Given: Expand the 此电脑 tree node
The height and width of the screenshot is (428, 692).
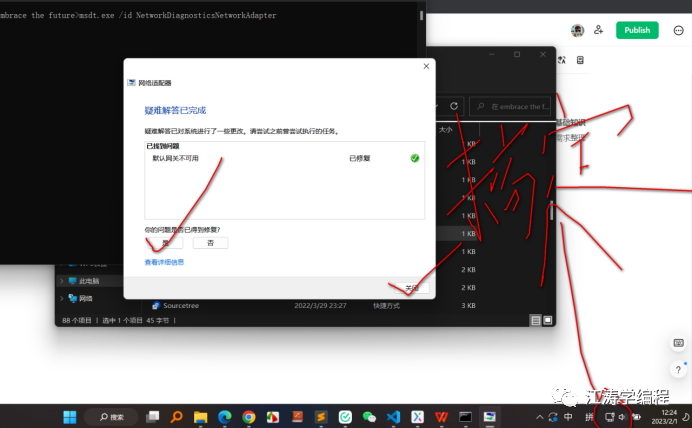Looking at the screenshot, I should point(62,281).
